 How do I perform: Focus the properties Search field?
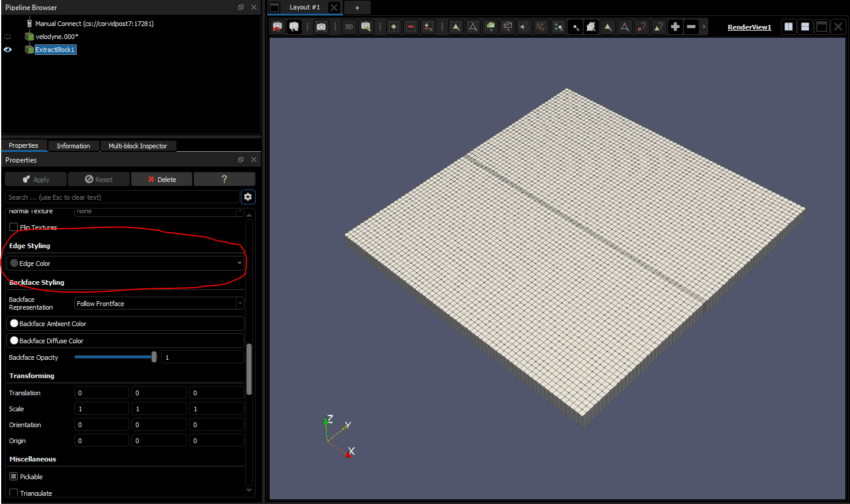click(122, 197)
